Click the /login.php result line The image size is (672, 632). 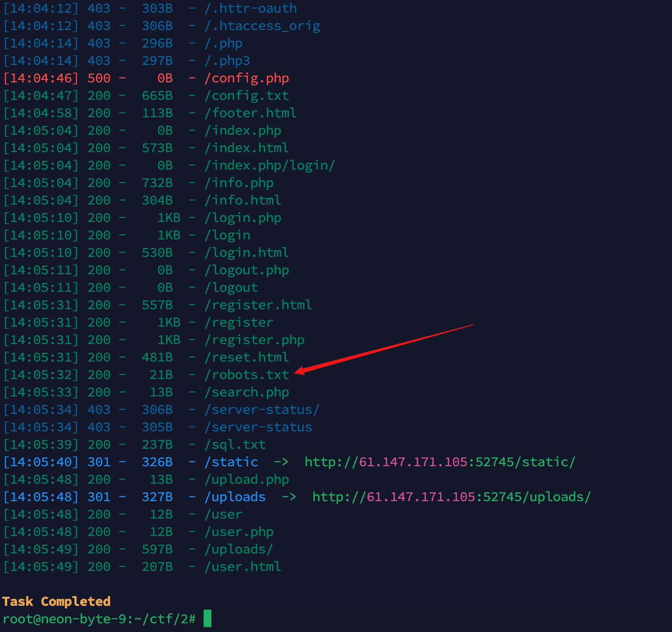pyautogui.click(x=243, y=217)
